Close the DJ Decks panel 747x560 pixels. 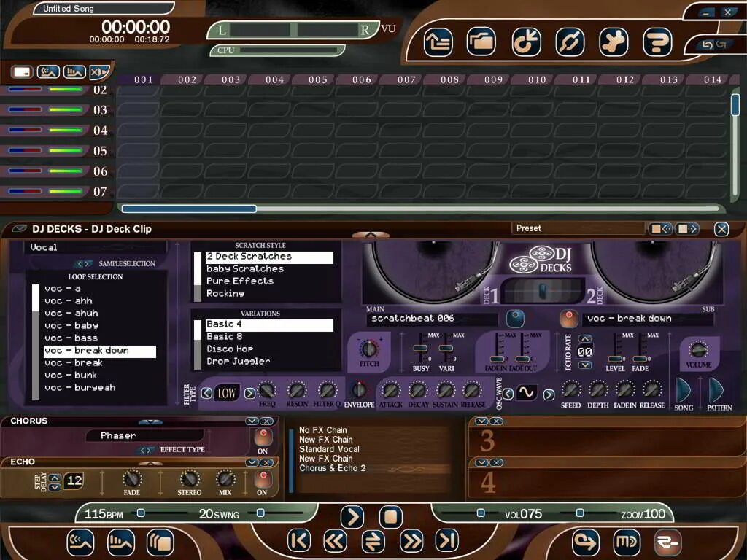[721, 229]
